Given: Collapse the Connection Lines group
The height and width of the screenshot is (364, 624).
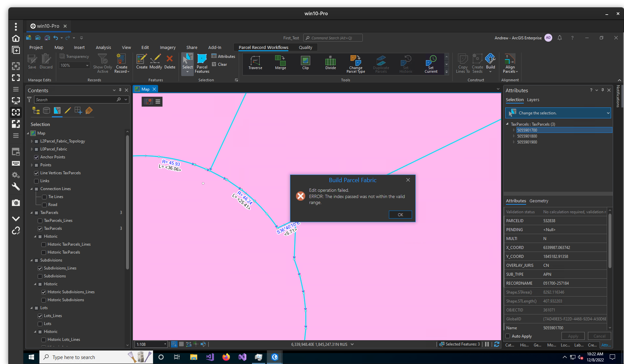Looking at the screenshot, I should point(32,189).
